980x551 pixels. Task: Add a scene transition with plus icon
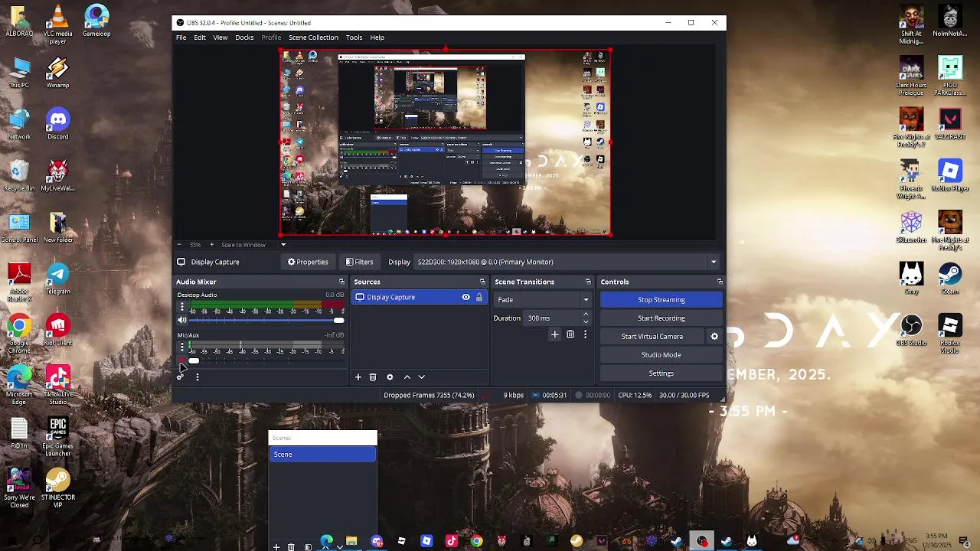point(555,334)
